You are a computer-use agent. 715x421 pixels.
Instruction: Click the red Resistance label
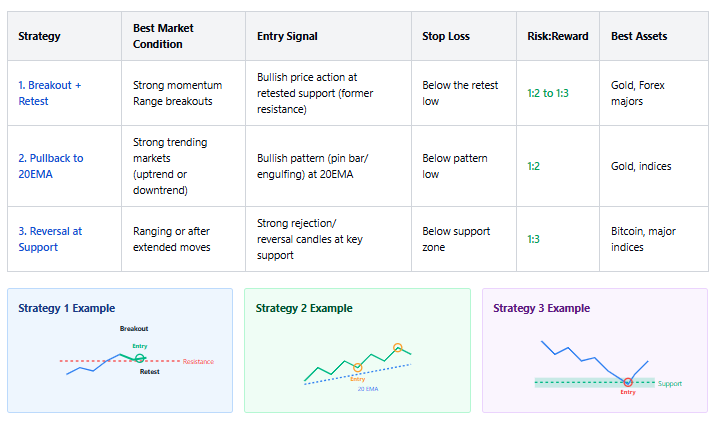pyautogui.click(x=198, y=361)
